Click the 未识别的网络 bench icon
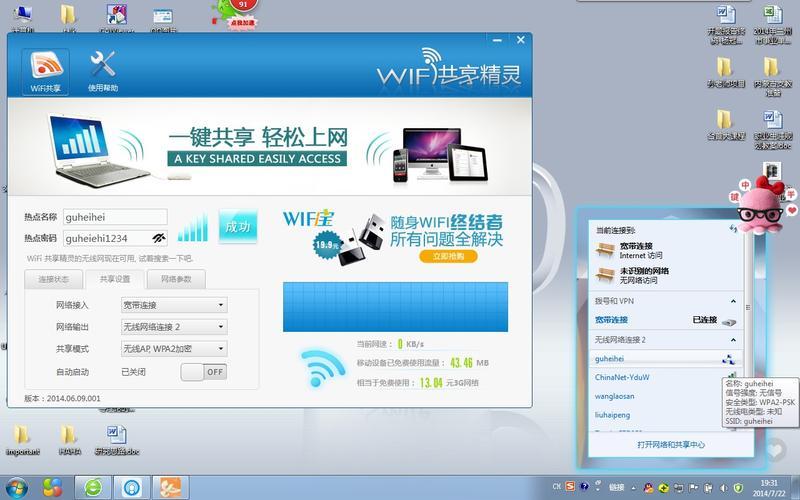This screenshot has height=500, width=800. pyautogui.click(x=606, y=275)
